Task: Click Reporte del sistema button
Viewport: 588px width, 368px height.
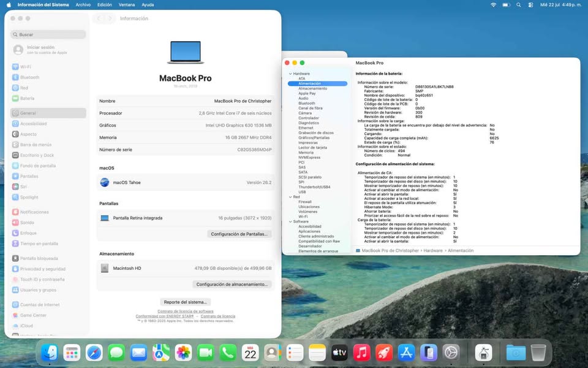Action: click(x=185, y=302)
